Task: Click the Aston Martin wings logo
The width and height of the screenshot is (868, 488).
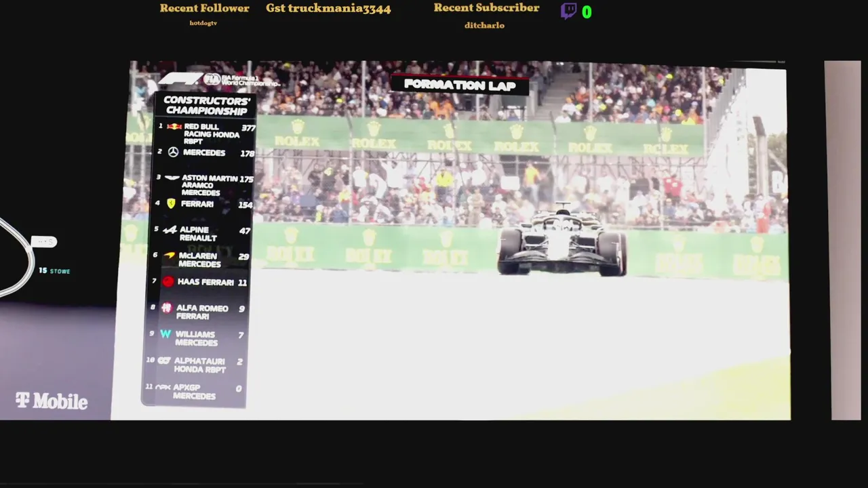Action: tap(172, 178)
